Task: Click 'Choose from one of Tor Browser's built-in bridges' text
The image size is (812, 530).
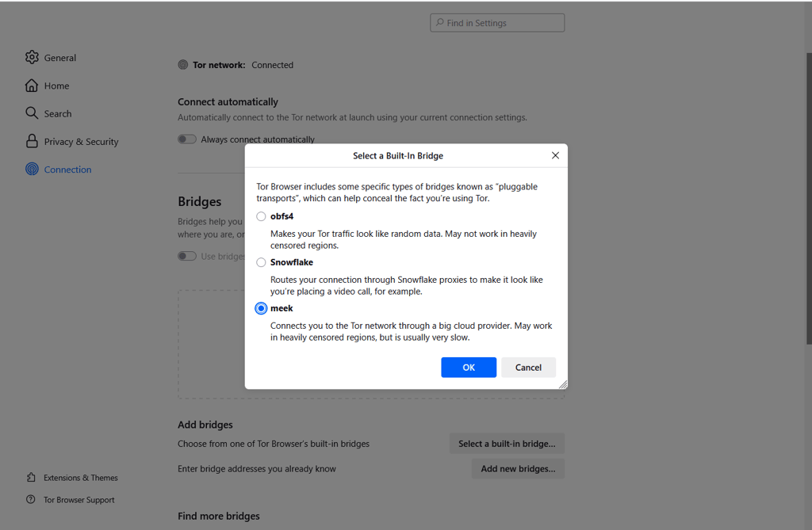Action: pyautogui.click(x=274, y=444)
